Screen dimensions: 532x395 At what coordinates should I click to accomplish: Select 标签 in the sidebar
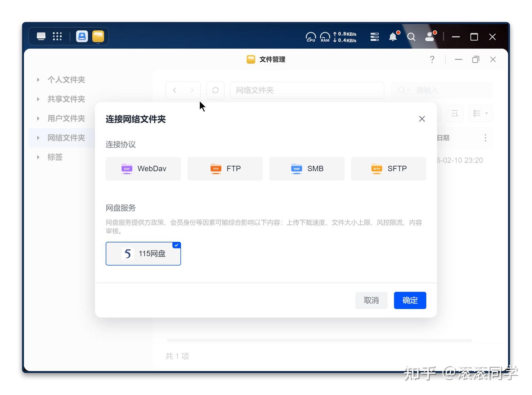(x=55, y=157)
